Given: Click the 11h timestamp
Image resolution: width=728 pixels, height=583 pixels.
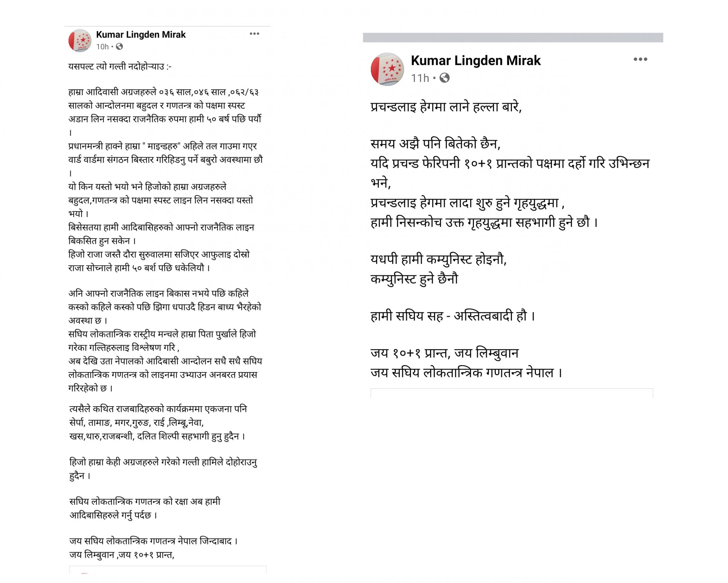Looking at the screenshot, I should click(420, 78).
